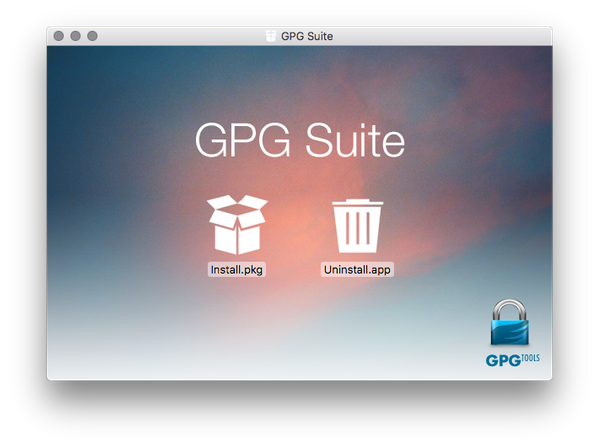The image size is (600, 448).
Task: Zoom the GPG Suite window
Action: coord(92,36)
